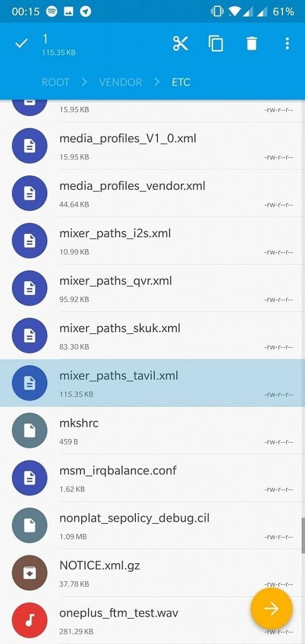Tap the file list scrollbar thumb
305x644 pixels.
coord(303,535)
